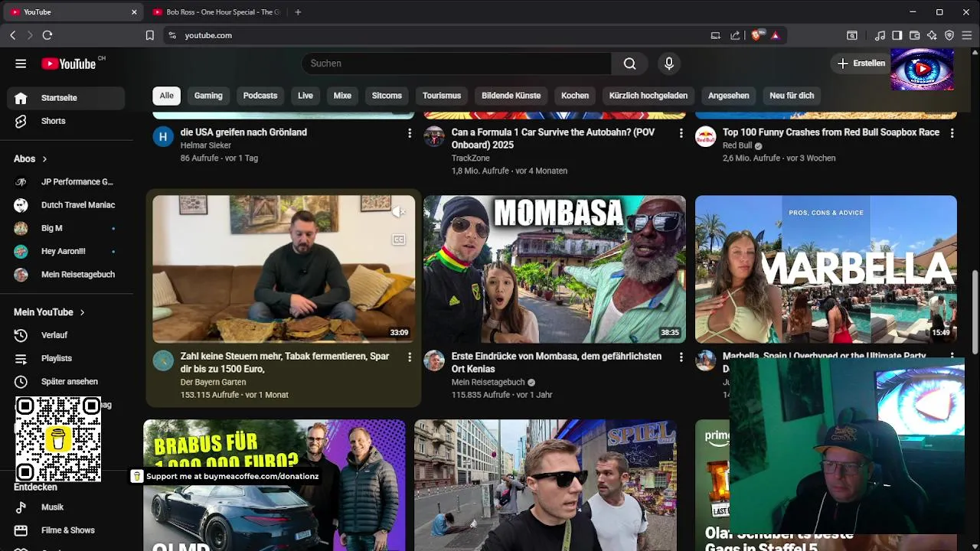This screenshot has width=980, height=551.
Task: Select the Neu für dich chip
Action: pyautogui.click(x=792, y=96)
